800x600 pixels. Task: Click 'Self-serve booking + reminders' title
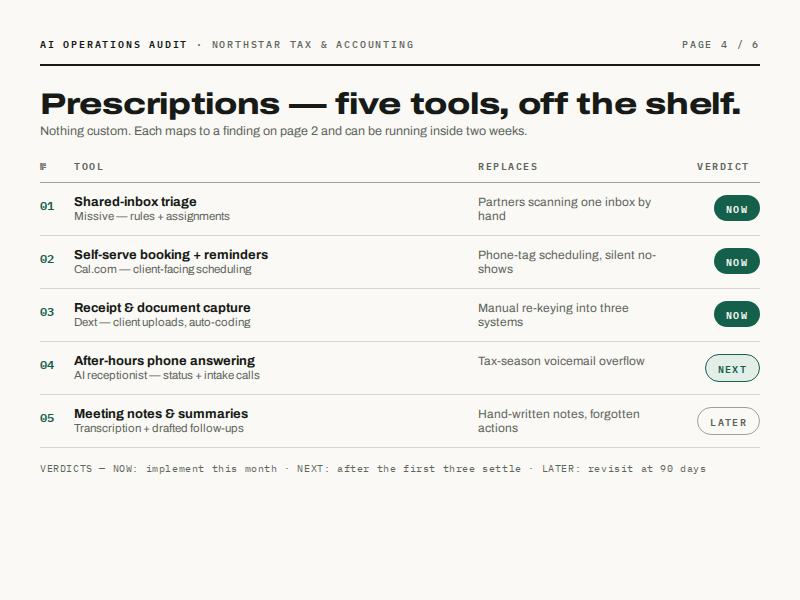171,255
